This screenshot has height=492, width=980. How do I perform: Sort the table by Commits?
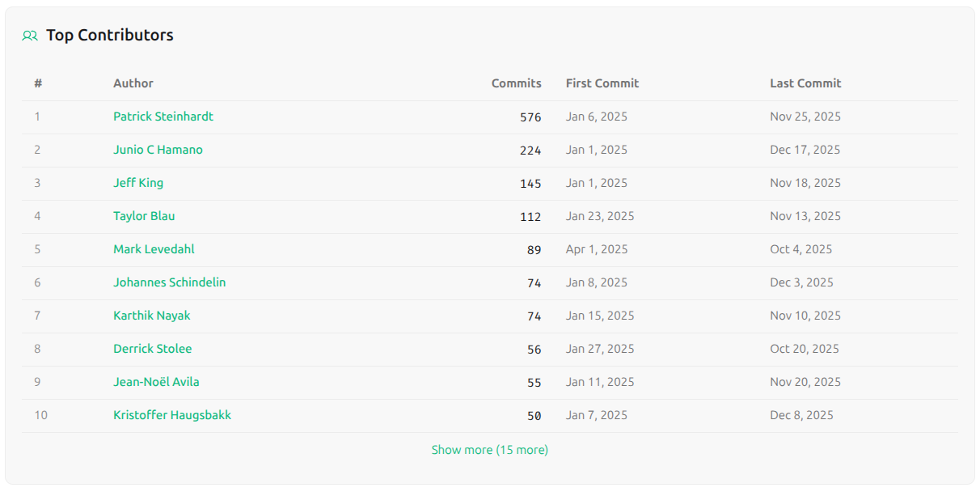pos(516,83)
